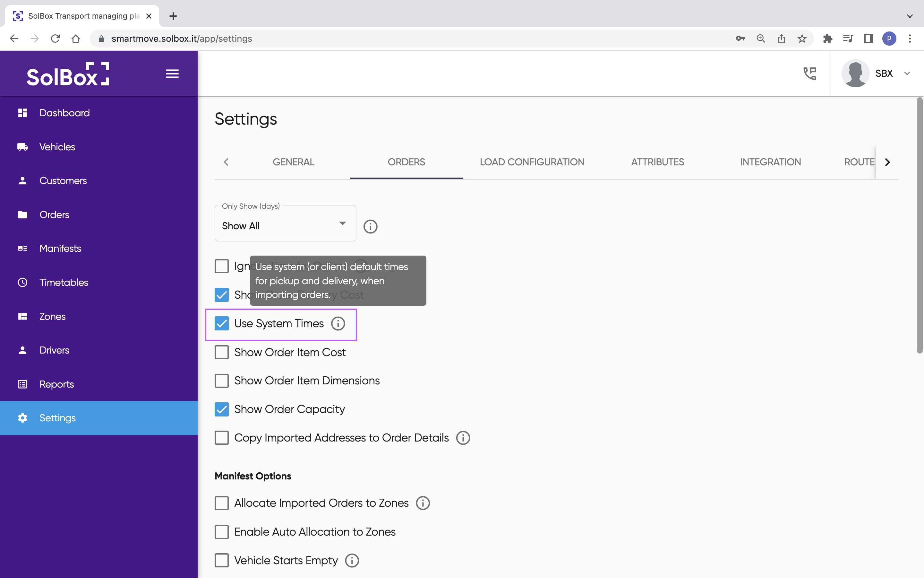This screenshot has width=924, height=578.
Task: Show info for Copy Imported Addresses
Action: 463,438
